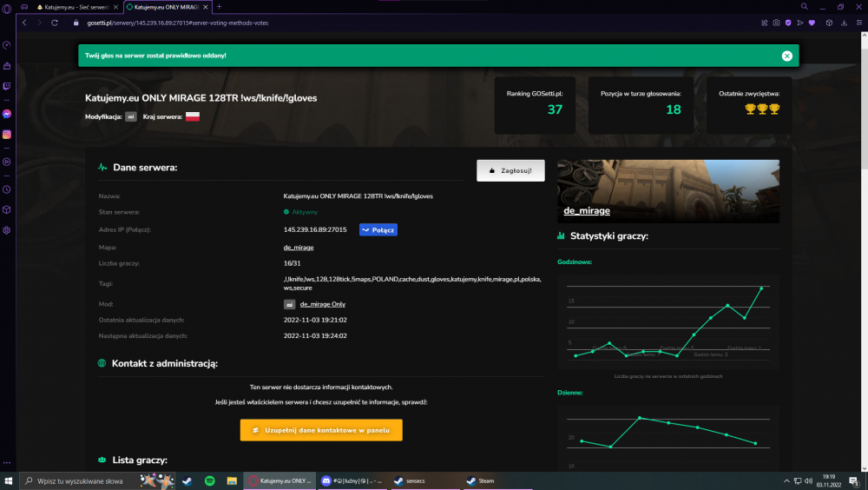
Task: Open the Discord taskbar window
Action: (x=352, y=481)
